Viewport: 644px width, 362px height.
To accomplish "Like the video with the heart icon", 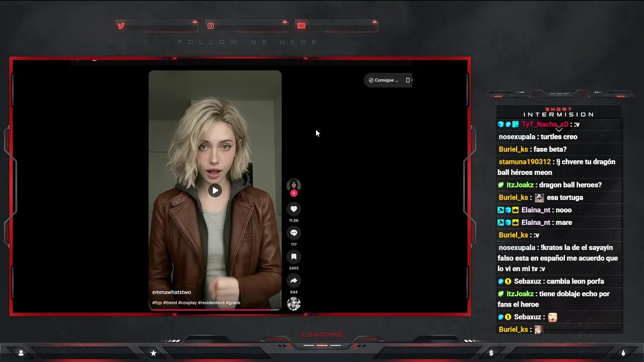I will point(294,209).
